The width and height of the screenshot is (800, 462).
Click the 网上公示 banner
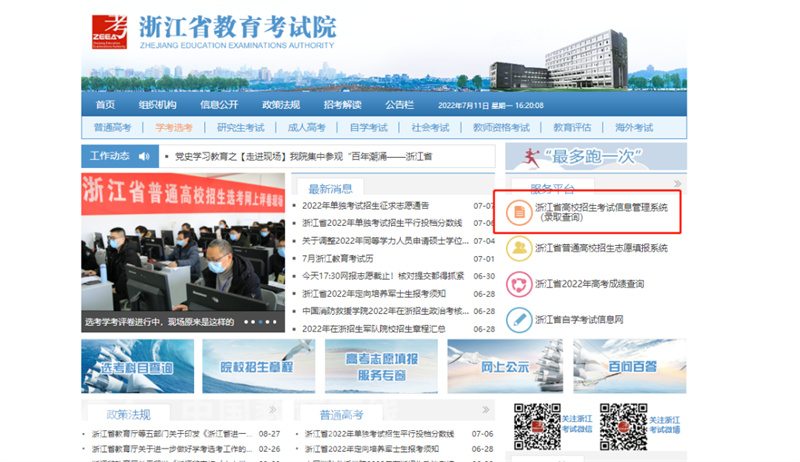505,366
